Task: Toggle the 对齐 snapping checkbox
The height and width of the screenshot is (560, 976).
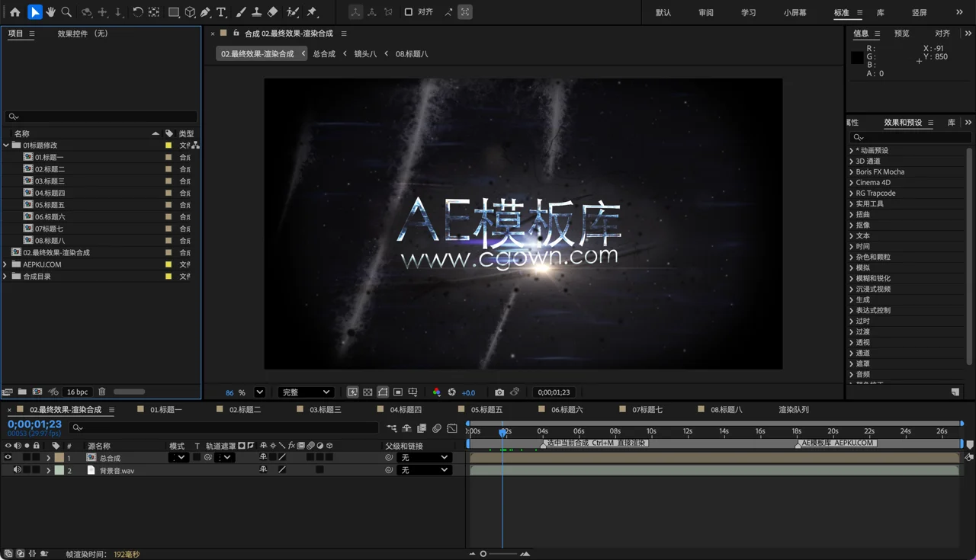Action: click(409, 12)
